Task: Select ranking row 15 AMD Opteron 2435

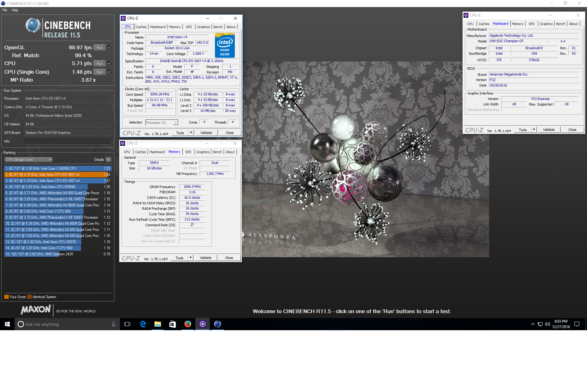Action: click(x=58, y=254)
